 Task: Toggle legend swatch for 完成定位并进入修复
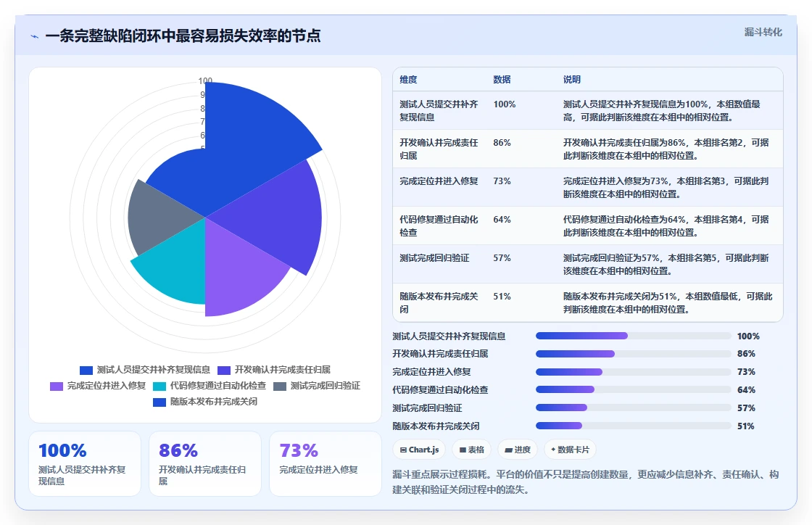pyautogui.click(x=57, y=386)
